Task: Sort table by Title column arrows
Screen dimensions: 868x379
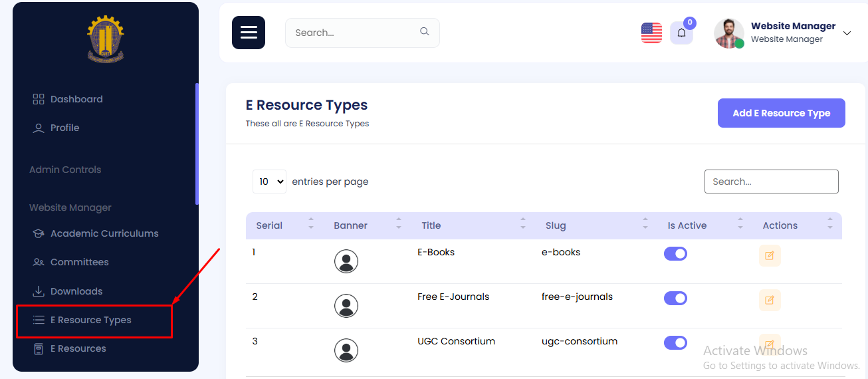Action: pyautogui.click(x=523, y=225)
